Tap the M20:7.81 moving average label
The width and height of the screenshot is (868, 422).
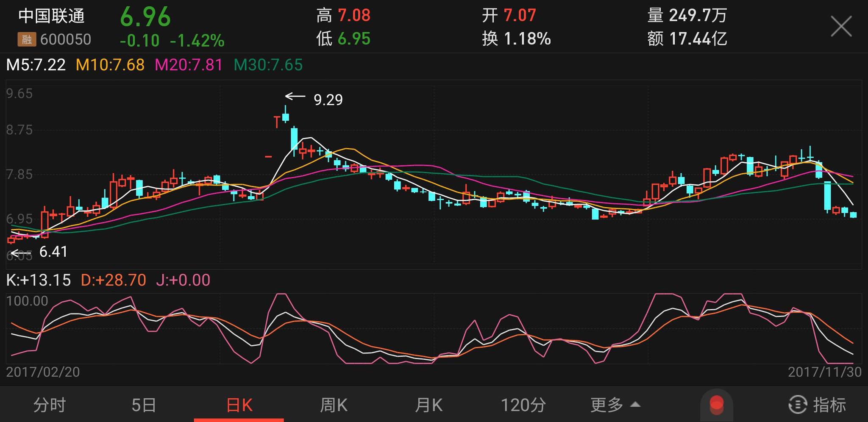pyautogui.click(x=189, y=65)
